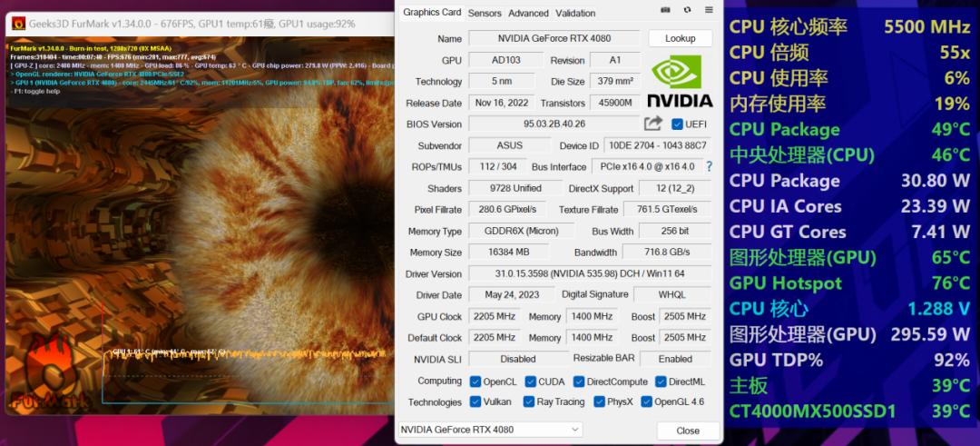Screen dimensions: 980x446
Task: Toggle the OpenGL 4.6 checkbox
Action: click(x=646, y=401)
